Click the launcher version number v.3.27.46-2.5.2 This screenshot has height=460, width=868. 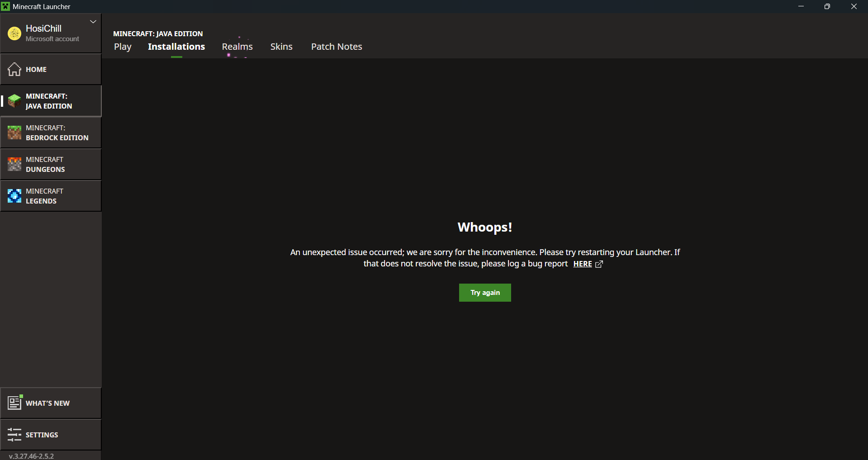tap(31, 456)
